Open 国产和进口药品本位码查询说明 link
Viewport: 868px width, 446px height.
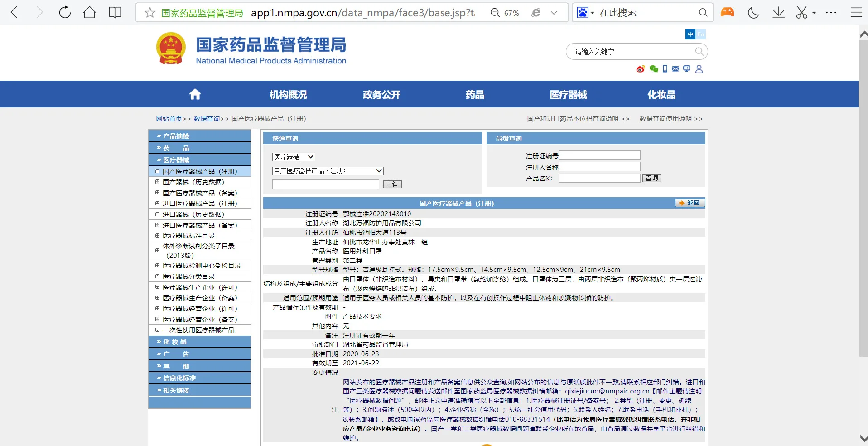[573, 119]
